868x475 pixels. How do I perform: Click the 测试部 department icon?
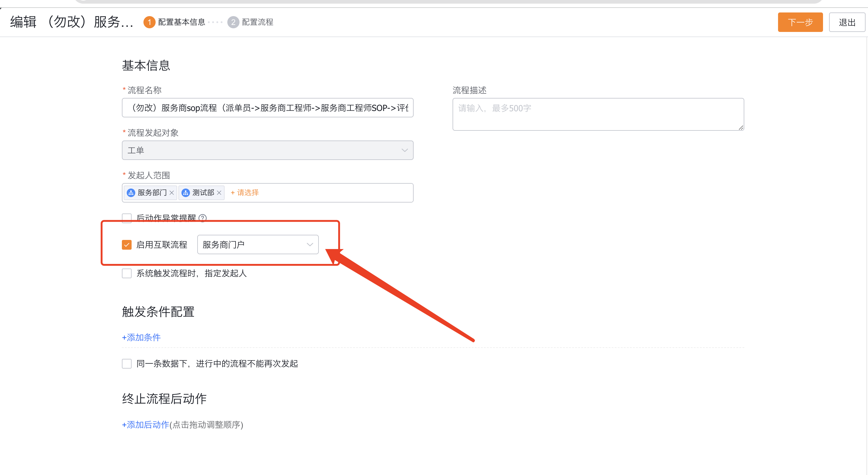pos(185,192)
